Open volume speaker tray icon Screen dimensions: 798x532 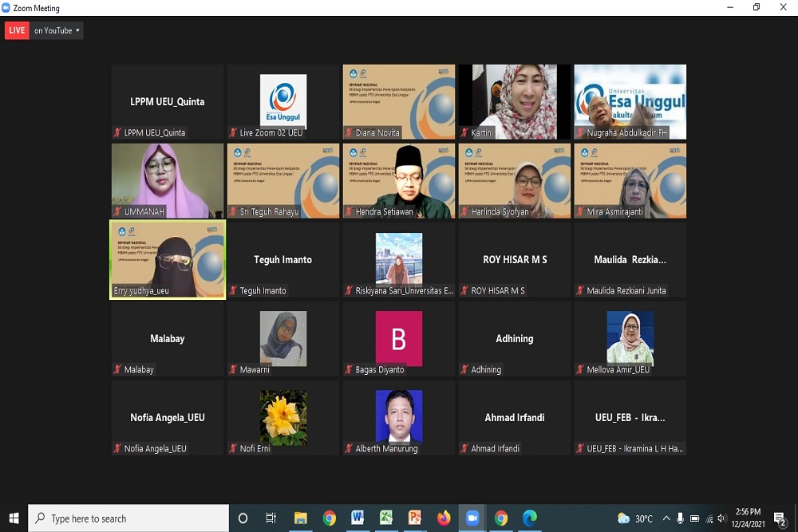pyautogui.click(x=721, y=518)
